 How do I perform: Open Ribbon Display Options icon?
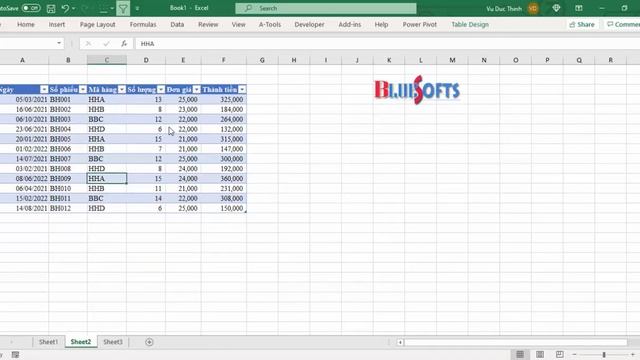click(x=579, y=8)
